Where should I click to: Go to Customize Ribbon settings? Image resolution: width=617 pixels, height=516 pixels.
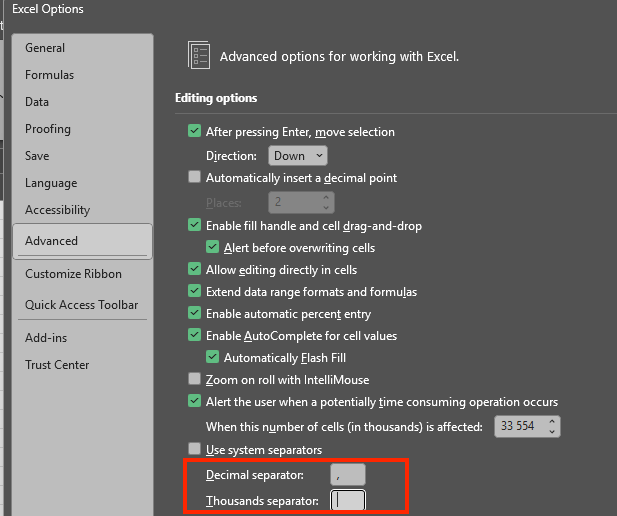click(x=73, y=274)
